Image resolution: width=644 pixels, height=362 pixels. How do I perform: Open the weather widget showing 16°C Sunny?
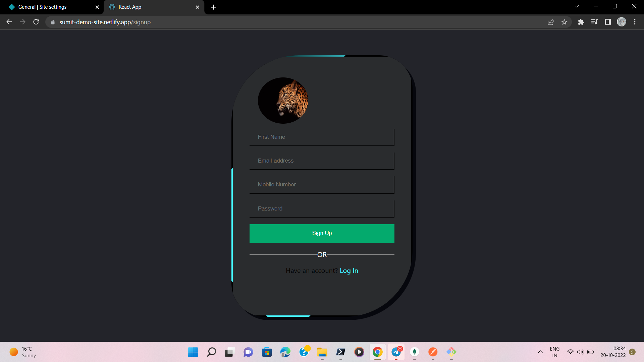click(22, 352)
